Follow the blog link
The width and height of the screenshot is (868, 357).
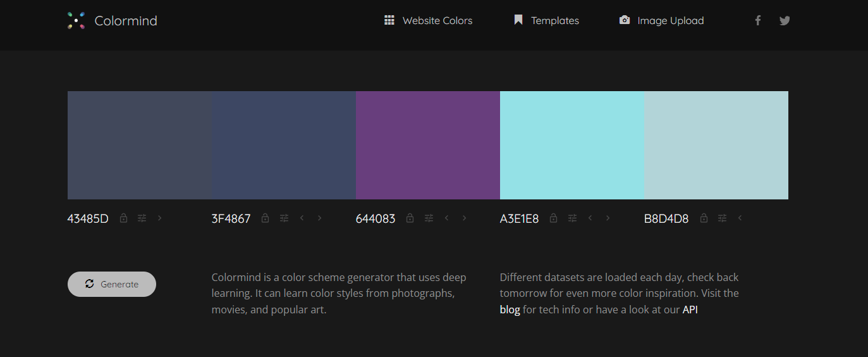[x=510, y=310]
